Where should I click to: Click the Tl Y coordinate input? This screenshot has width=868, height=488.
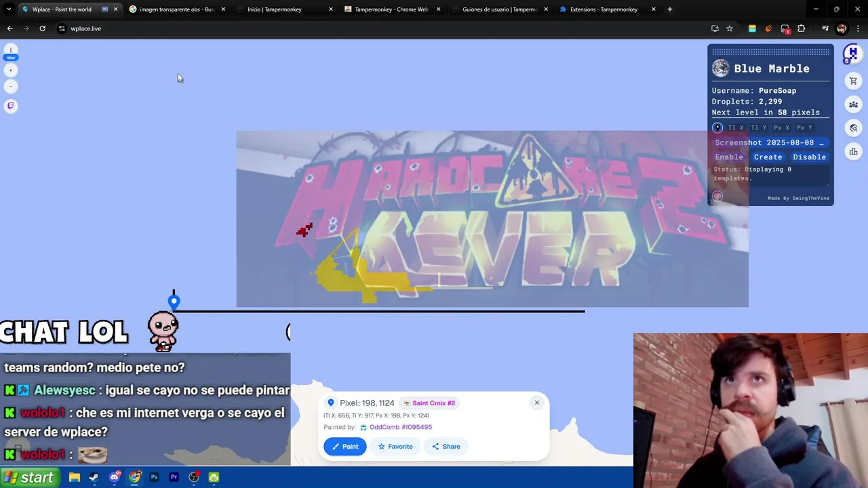[x=758, y=128]
